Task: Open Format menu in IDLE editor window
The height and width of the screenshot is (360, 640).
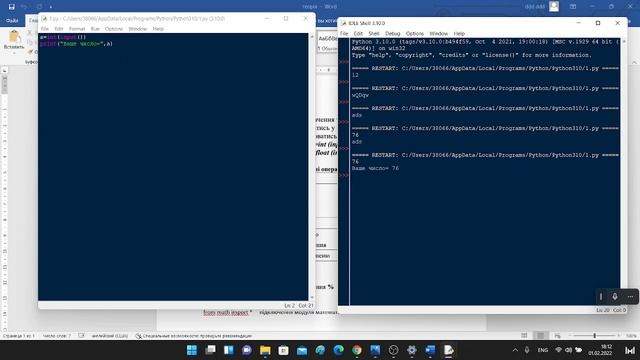Action: coord(77,29)
